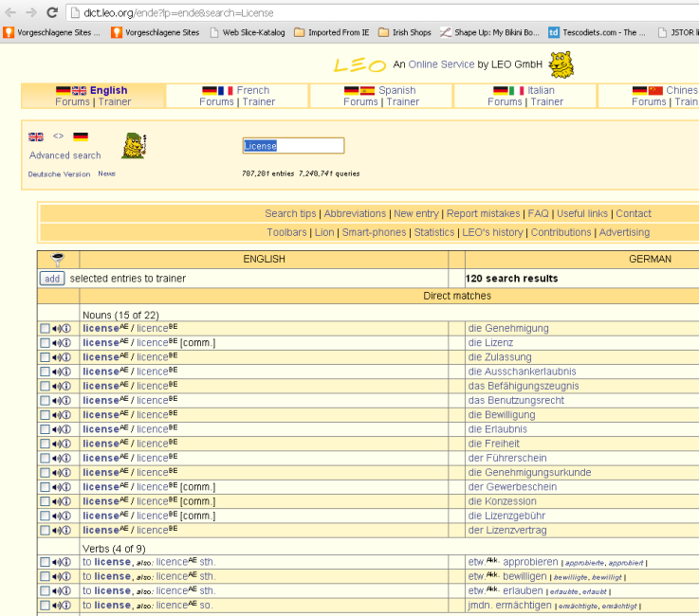Open info icon for die Ausschankerlaubnis row
The width and height of the screenshot is (699, 616).
pyautogui.click(x=66, y=371)
